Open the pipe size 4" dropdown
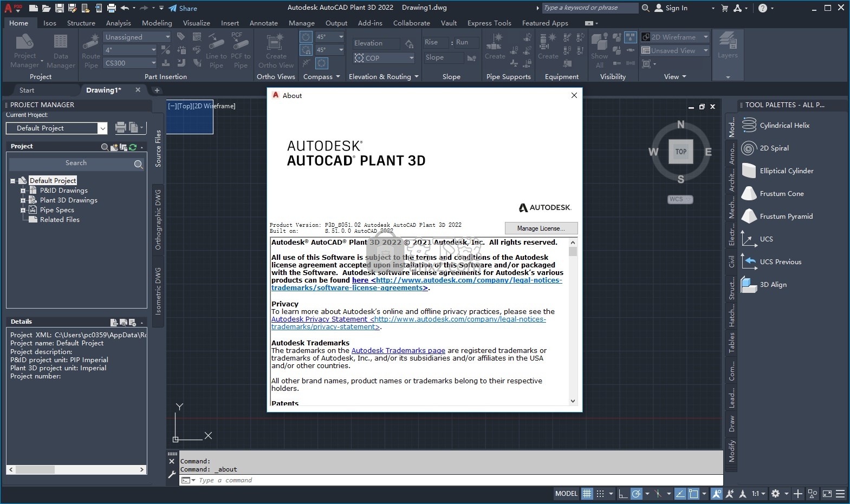 (x=130, y=50)
